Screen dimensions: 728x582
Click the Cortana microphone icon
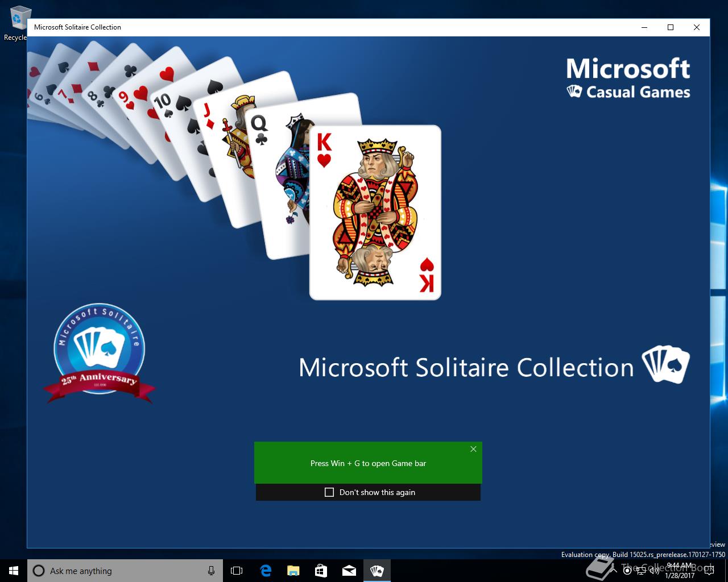click(x=211, y=571)
